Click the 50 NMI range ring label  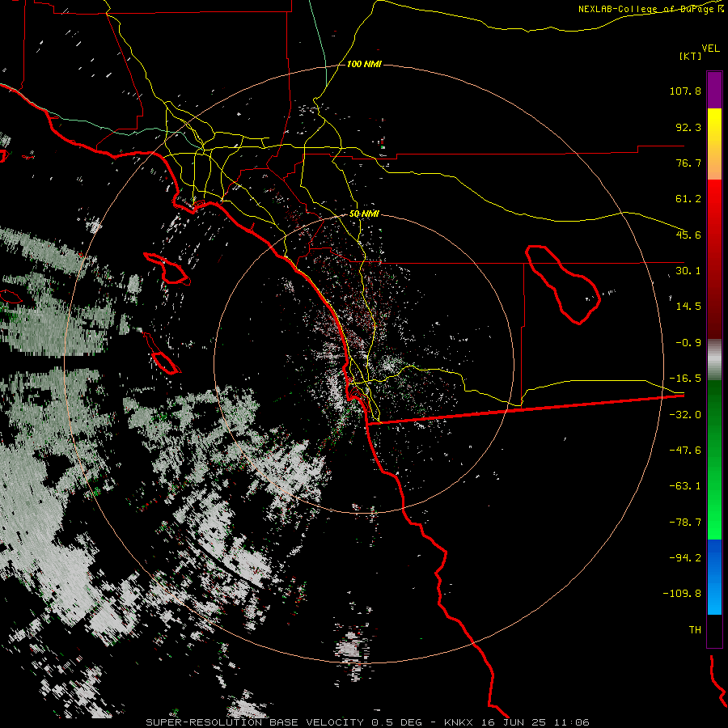pyautogui.click(x=364, y=214)
